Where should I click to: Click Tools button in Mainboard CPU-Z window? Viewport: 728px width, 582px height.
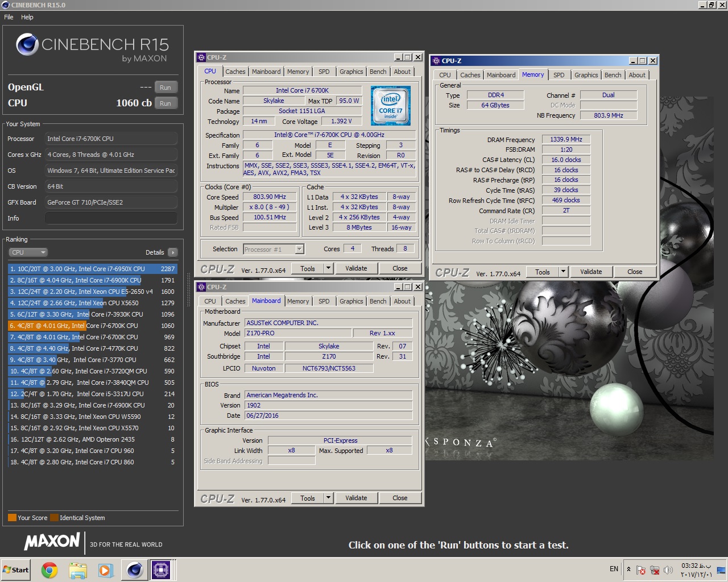308,498
